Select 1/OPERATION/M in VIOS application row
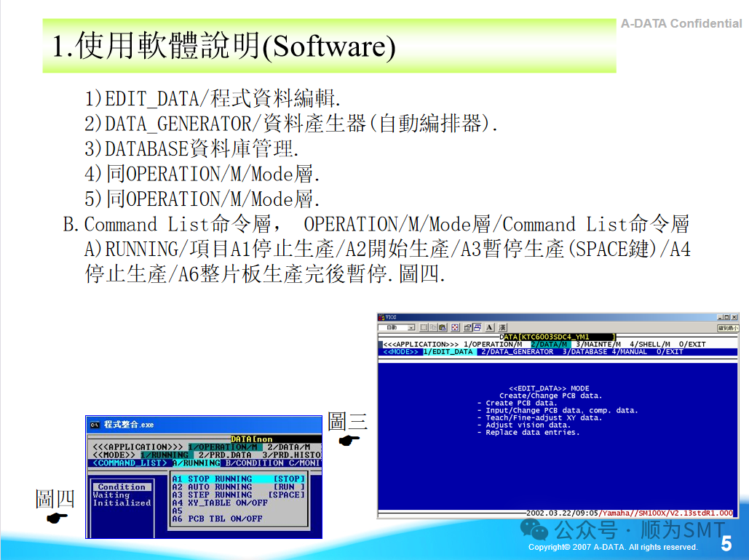Image resolution: width=749 pixels, height=560 pixels. coord(493,344)
